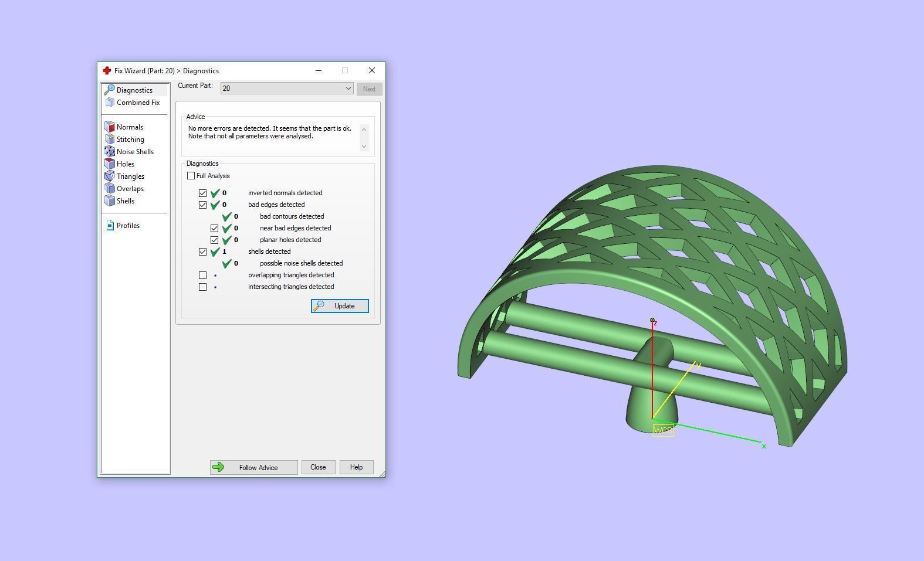Minimize the Fix Wizard dialog
Image resolution: width=924 pixels, height=561 pixels.
pyautogui.click(x=319, y=70)
